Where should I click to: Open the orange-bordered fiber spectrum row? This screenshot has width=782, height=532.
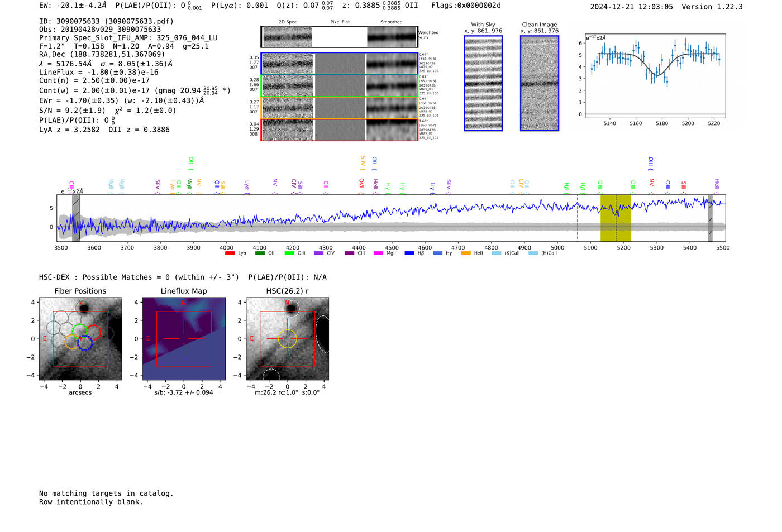pos(340,108)
